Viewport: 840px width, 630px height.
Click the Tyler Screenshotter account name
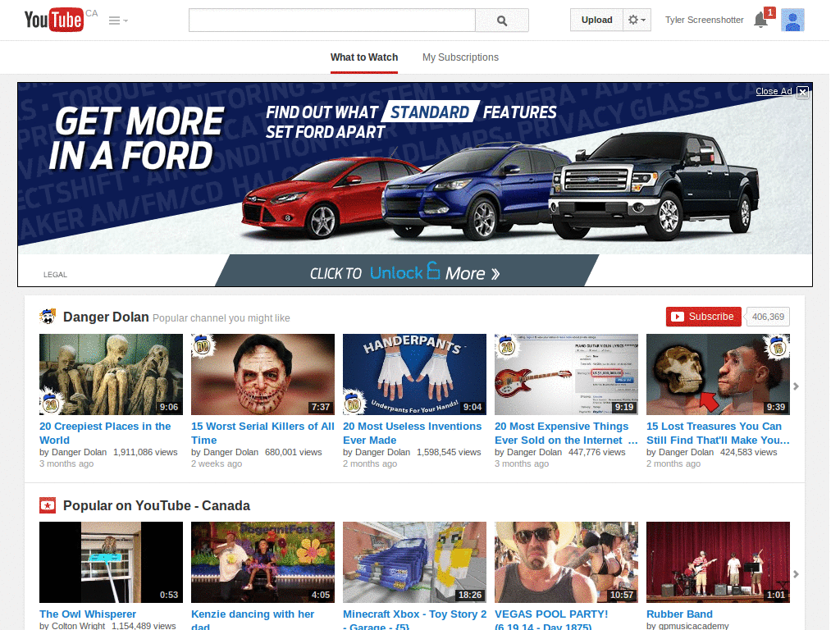(x=704, y=20)
